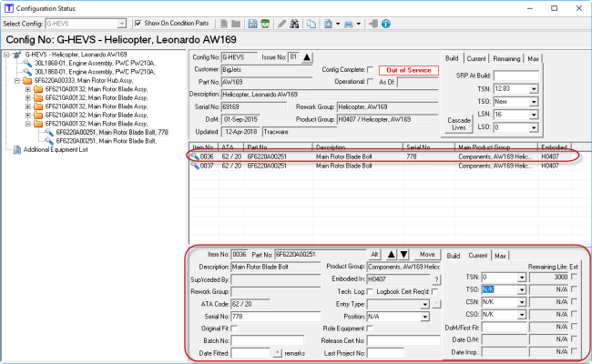Click the Serial No column header
592x364 pixels.
tap(429, 147)
